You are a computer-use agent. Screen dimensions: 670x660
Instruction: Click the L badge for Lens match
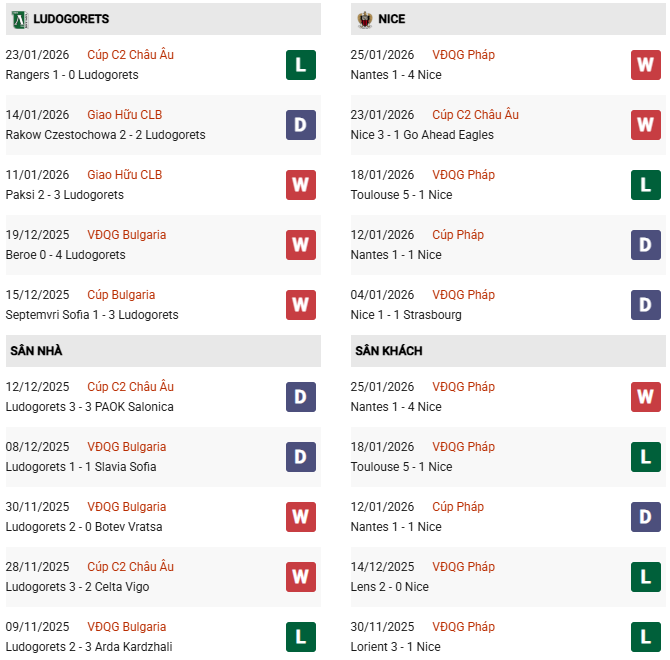[x=646, y=577]
